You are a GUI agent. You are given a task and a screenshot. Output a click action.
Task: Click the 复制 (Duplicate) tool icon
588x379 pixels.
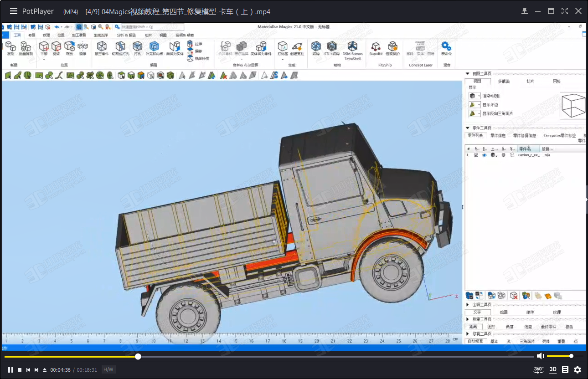10,46
